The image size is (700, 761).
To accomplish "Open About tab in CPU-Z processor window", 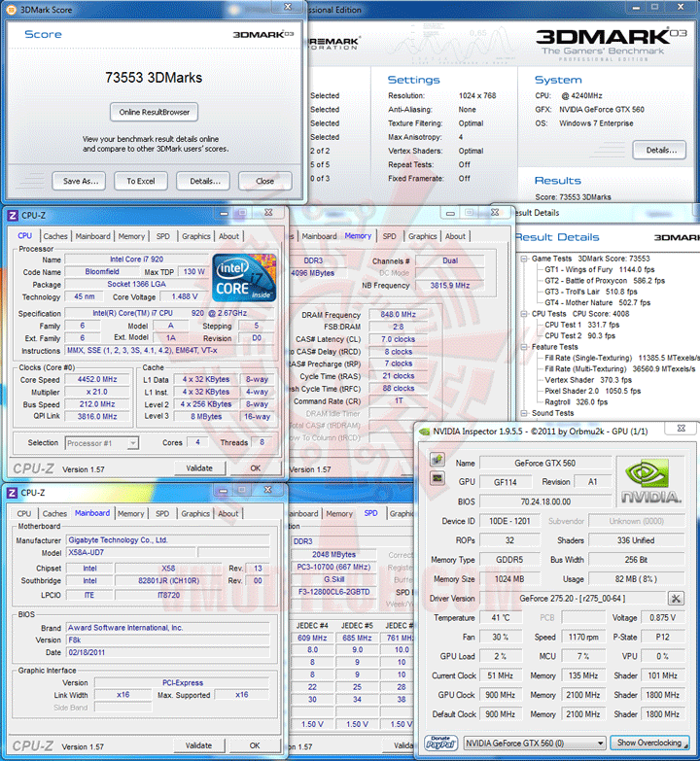I will (228, 236).
